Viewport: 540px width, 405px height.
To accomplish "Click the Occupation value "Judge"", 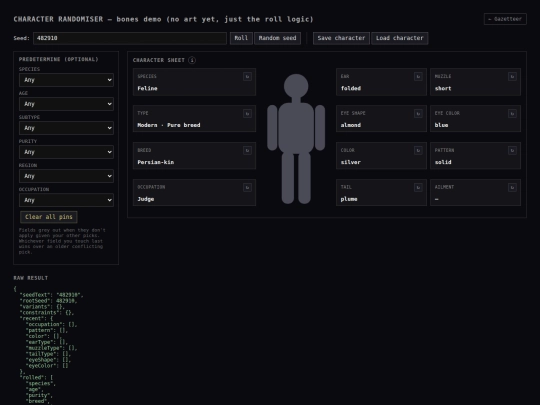I will [146, 199].
